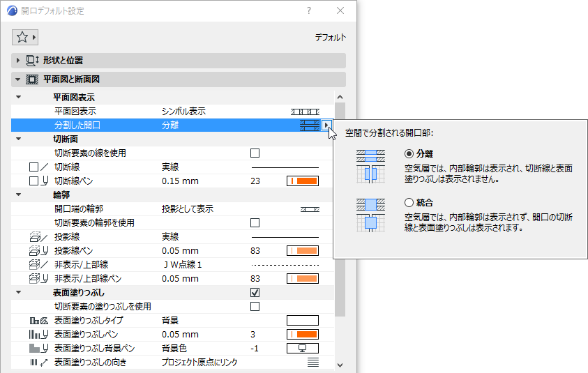
Task: Collapse the 切断面 group
Action: pyautogui.click(x=18, y=139)
